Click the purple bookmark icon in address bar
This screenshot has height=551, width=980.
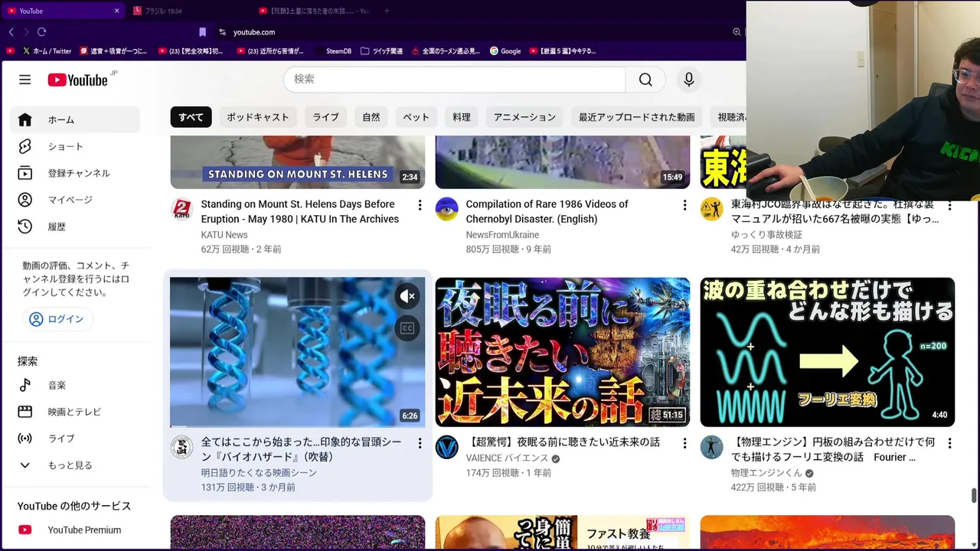tap(202, 32)
